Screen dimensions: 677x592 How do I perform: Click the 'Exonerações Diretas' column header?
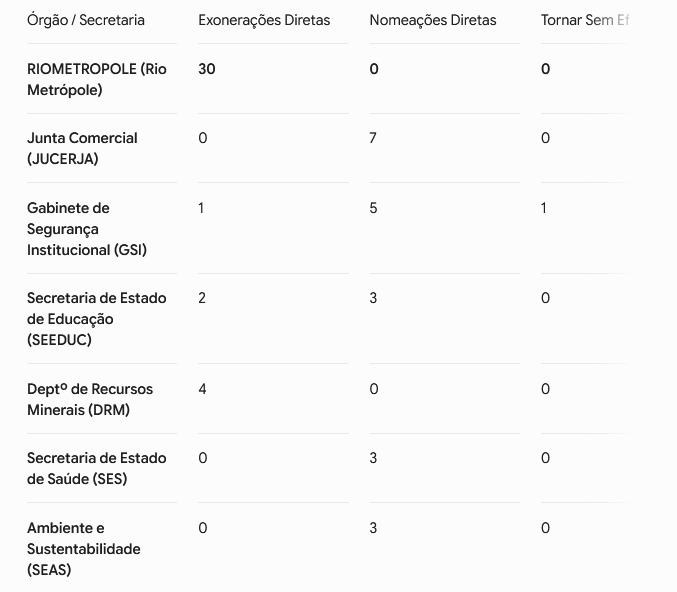pyautogui.click(x=264, y=20)
